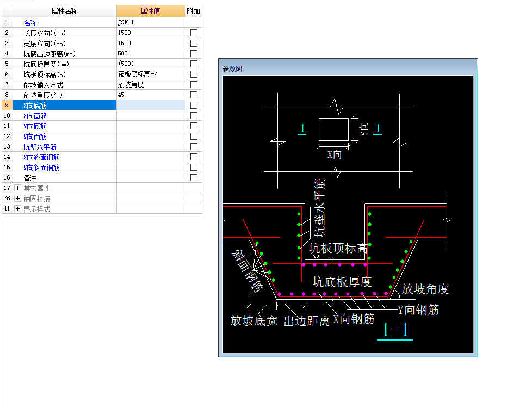Click the 备注 value field
The image size is (532, 408).
coord(151,177)
